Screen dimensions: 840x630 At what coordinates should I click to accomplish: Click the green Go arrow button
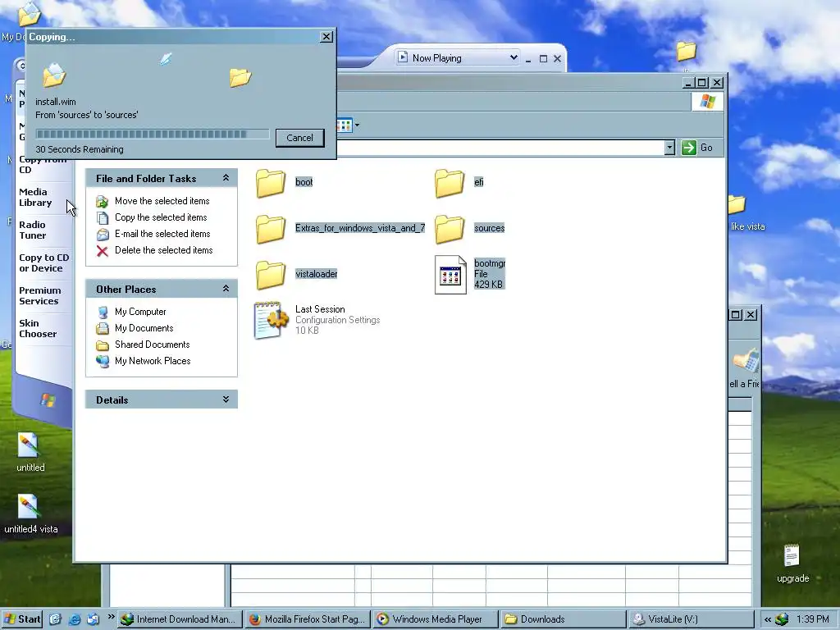tap(688, 148)
